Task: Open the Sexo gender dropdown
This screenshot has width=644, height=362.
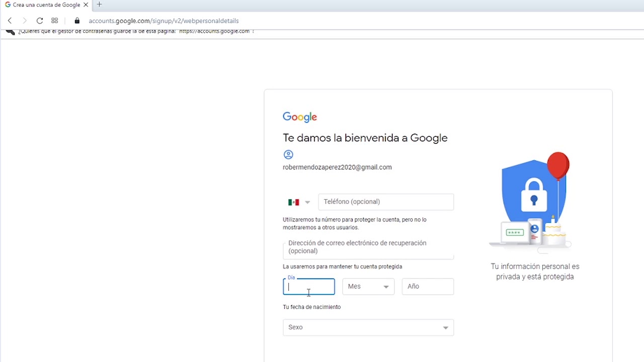Action: click(x=368, y=327)
